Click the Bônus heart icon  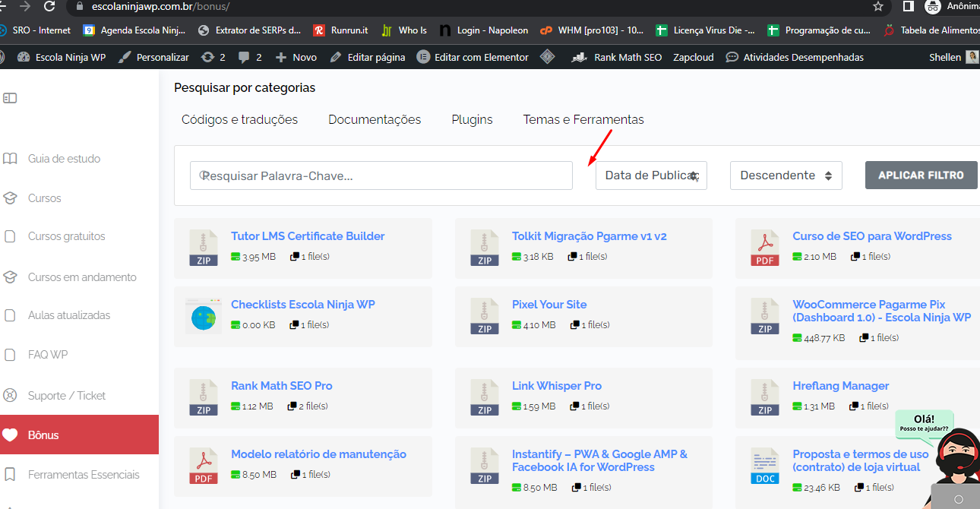pyautogui.click(x=10, y=435)
